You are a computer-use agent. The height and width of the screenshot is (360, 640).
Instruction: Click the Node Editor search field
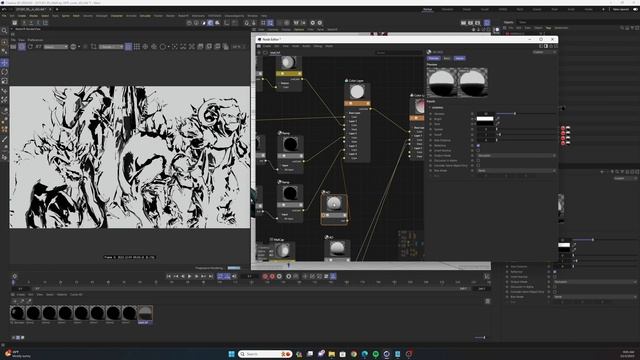(398, 53)
